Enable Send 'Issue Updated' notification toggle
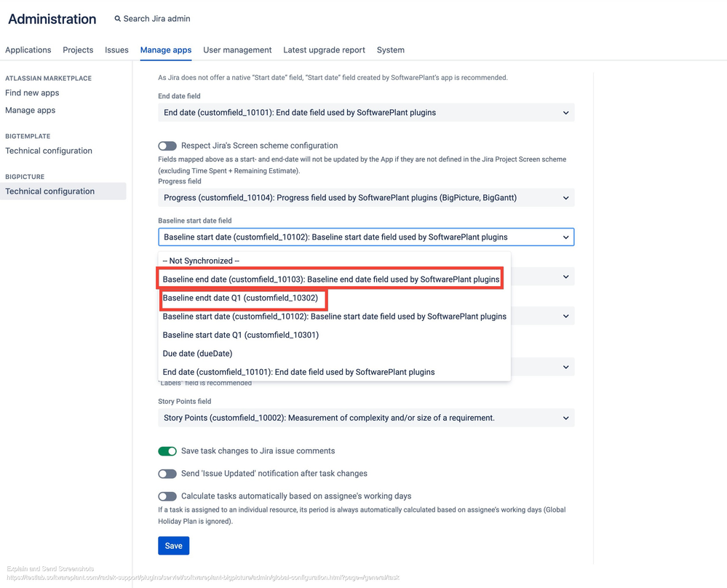 point(167,474)
